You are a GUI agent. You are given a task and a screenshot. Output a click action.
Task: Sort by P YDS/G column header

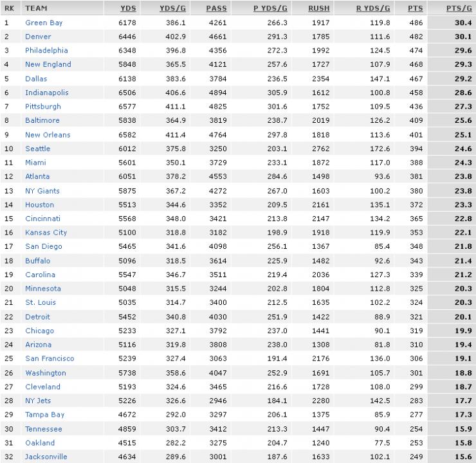[x=270, y=8]
